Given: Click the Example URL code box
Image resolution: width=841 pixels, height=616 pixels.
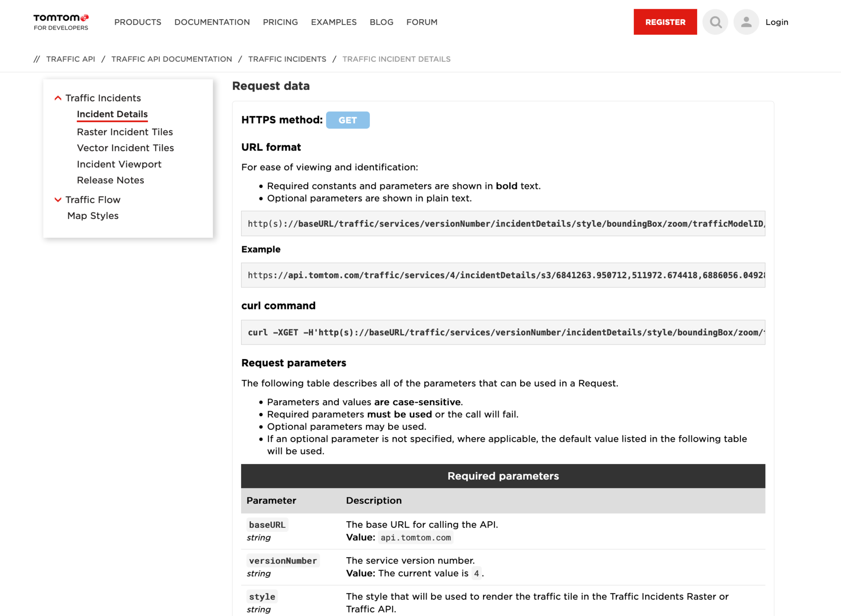Looking at the screenshot, I should click(x=503, y=275).
